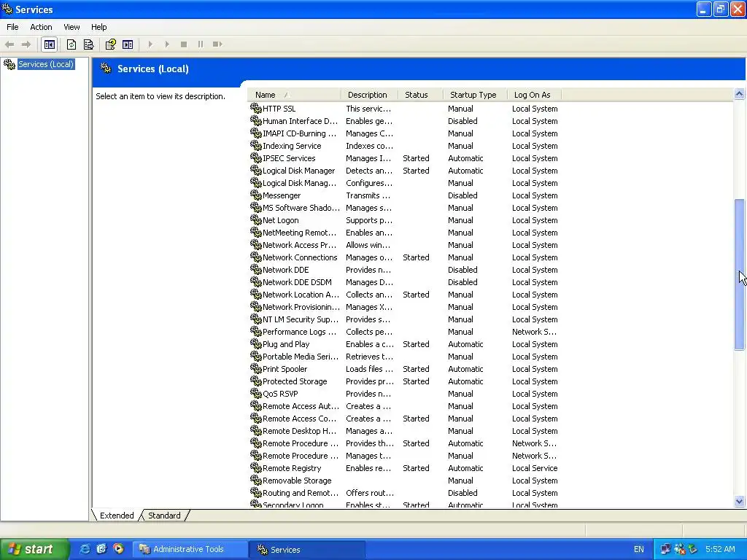
Task: Click the gear icon beside IPSEC Services
Action: point(256,157)
